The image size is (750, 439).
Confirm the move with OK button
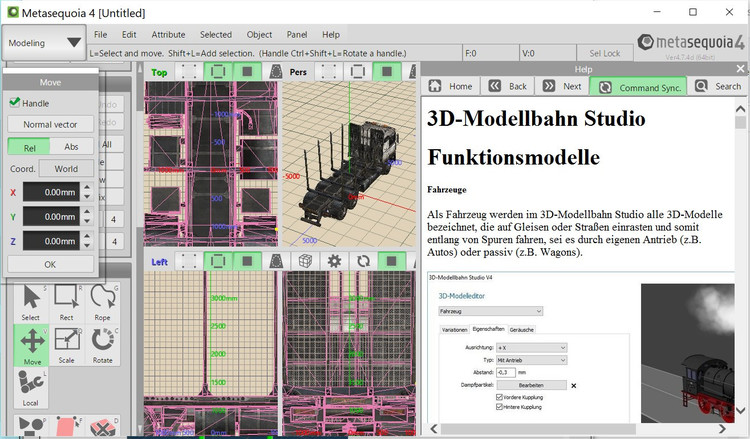coord(50,264)
